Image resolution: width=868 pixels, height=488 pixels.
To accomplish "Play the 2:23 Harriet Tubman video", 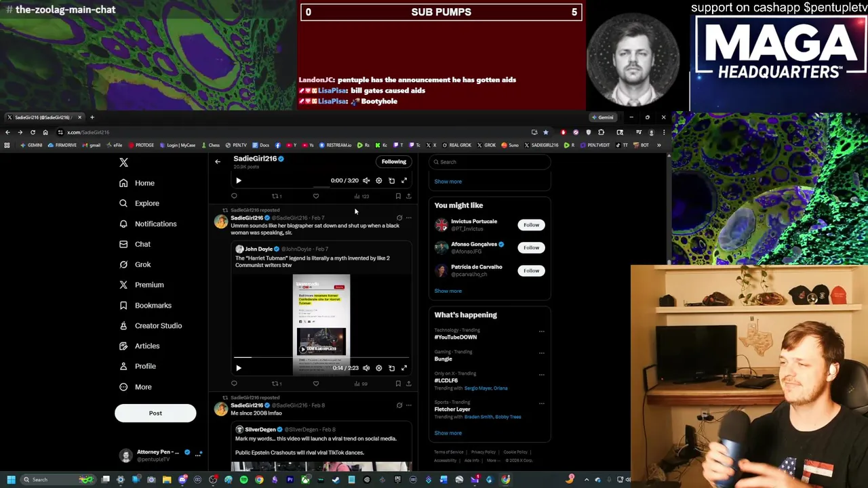I will tap(239, 368).
